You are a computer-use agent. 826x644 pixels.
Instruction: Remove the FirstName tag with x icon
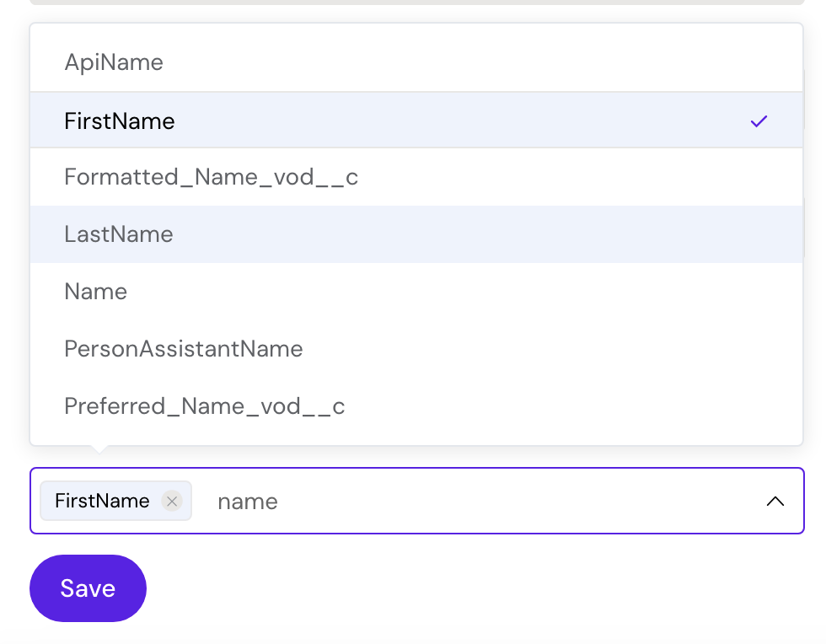point(172,502)
